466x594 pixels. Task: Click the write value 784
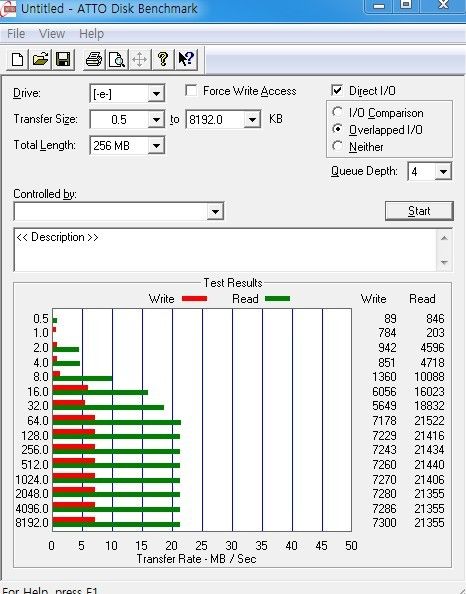tap(387, 333)
